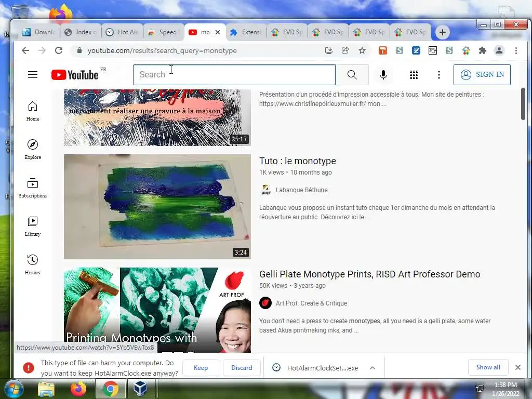This screenshot has height=399, width=532.
Task: Click the Art Prof channel avatar
Action: tap(265, 303)
